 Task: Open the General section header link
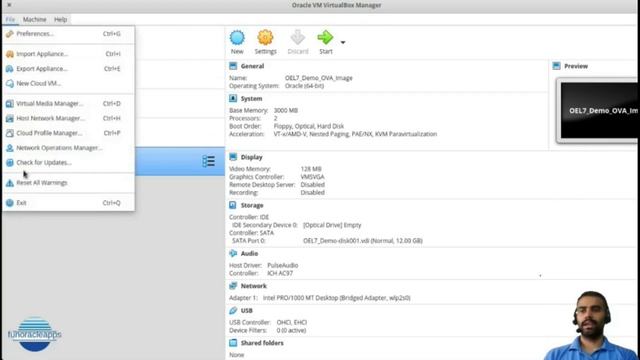[252, 66]
